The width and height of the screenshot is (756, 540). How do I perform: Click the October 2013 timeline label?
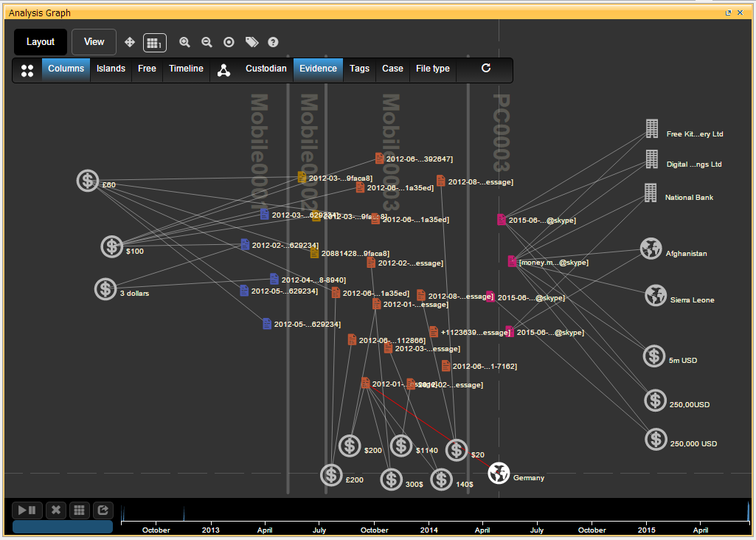pyautogui.click(x=374, y=530)
